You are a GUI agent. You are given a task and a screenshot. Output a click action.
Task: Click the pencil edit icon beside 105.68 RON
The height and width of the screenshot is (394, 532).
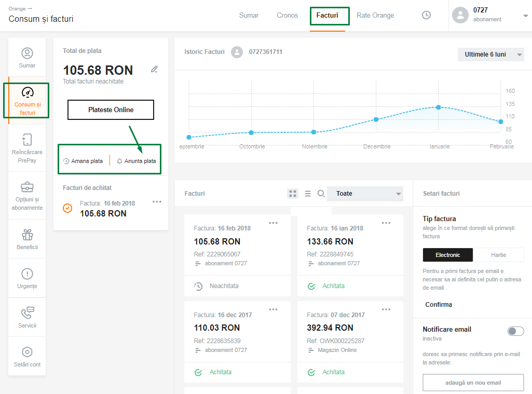[x=154, y=69]
